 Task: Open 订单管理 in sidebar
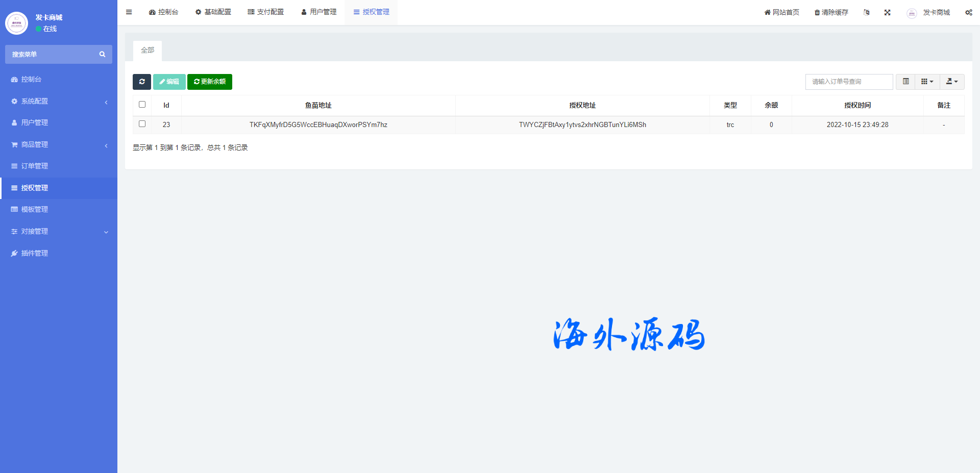35,166
